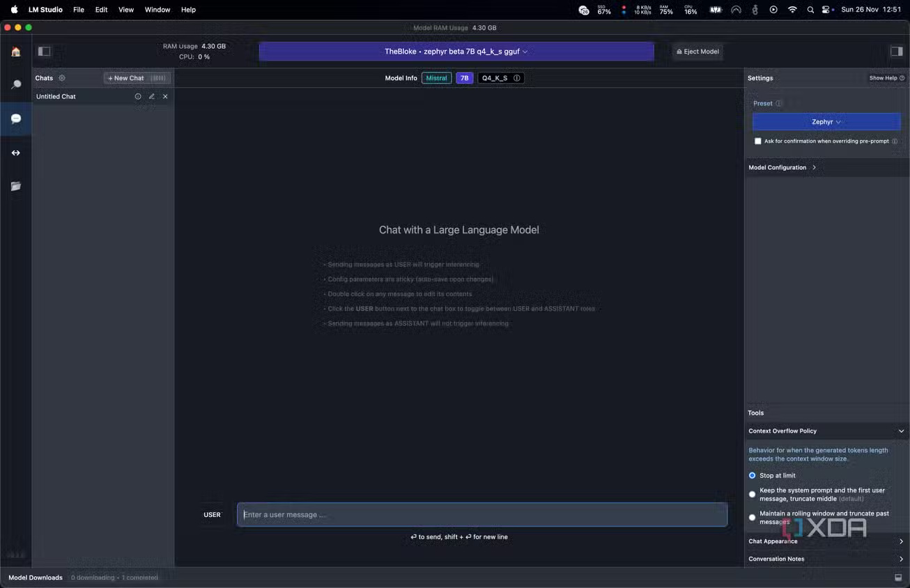Click the SSD 67% indicator in menu bar
Image resolution: width=910 pixels, height=588 pixels.
click(603, 10)
